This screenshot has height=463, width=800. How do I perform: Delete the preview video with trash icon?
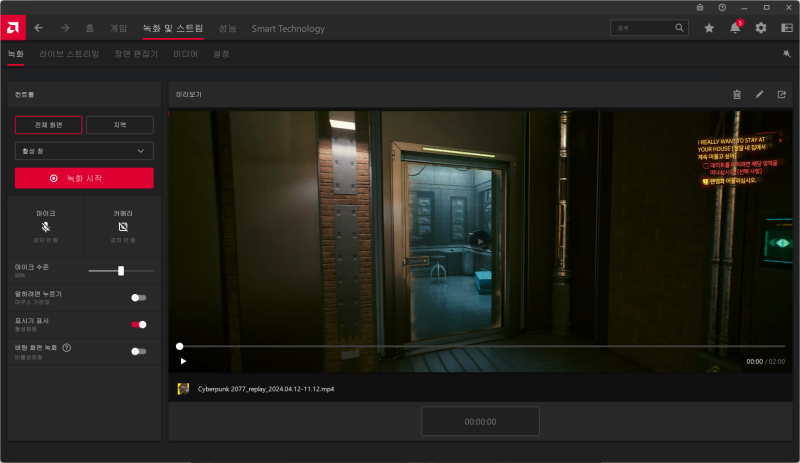[x=737, y=94]
